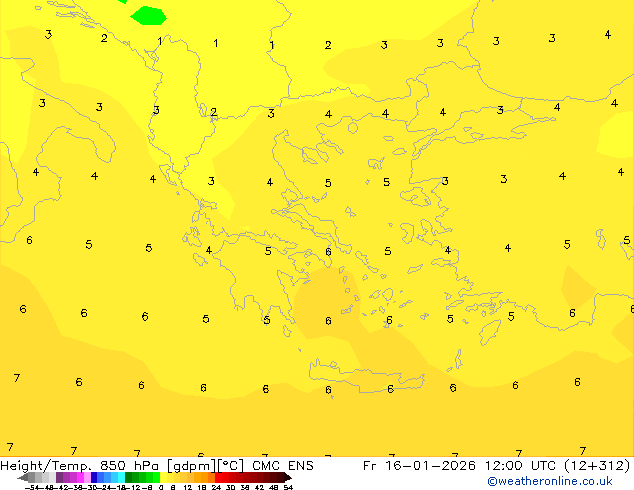
Task: Click the gray left arrow of color scale
Action: tap(23, 478)
